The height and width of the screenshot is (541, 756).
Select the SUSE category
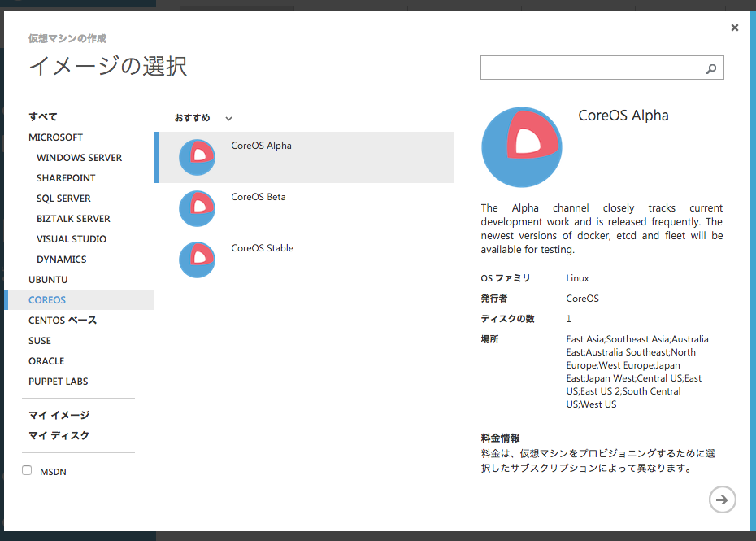click(40, 341)
